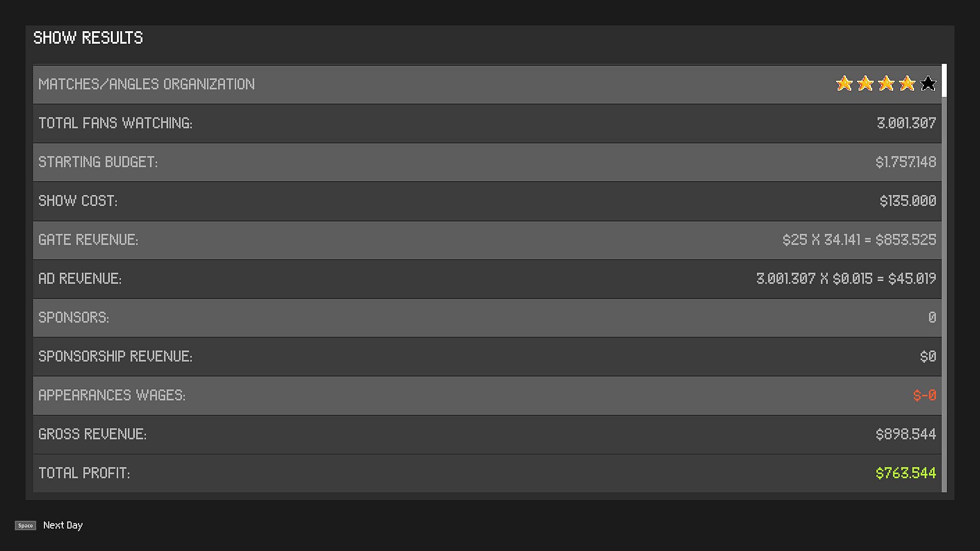Click the first gold rating star
980x551 pixels.
click(844, 84)
